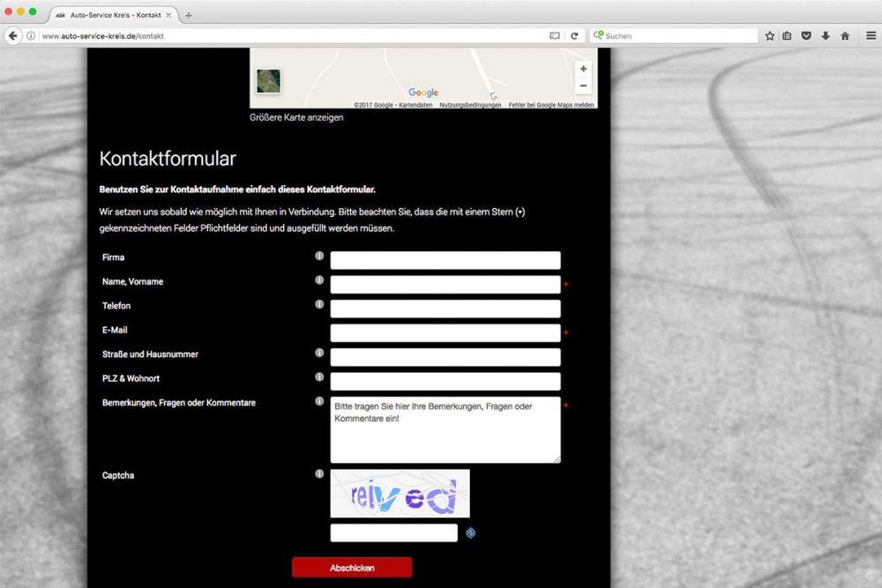Screen dimensions: 882x588
Task: Click into the E-Mail input field
Action: pyautogui.click(x=445, y=333)
